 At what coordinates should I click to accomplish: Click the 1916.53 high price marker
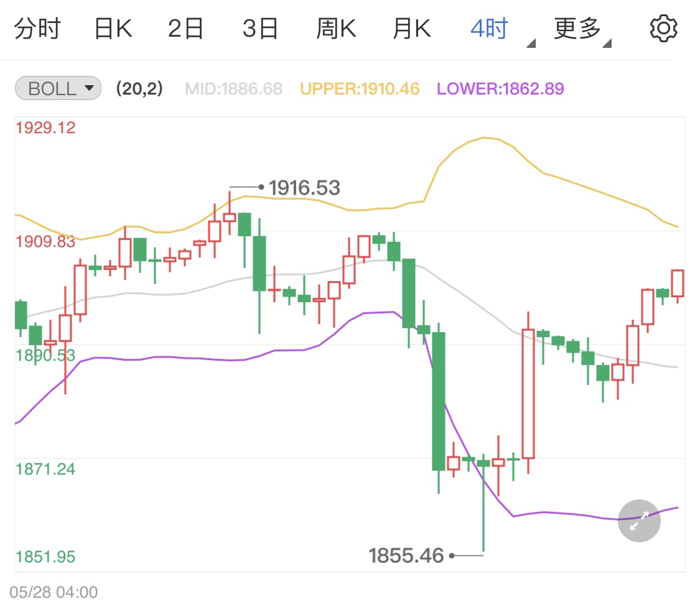(x=304, y=187)
